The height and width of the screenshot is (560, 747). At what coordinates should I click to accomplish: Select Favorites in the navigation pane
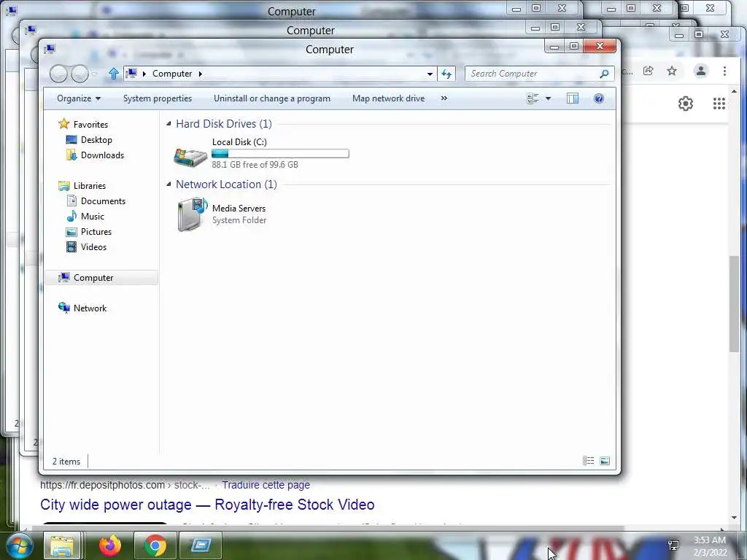[x=90, y=124]
